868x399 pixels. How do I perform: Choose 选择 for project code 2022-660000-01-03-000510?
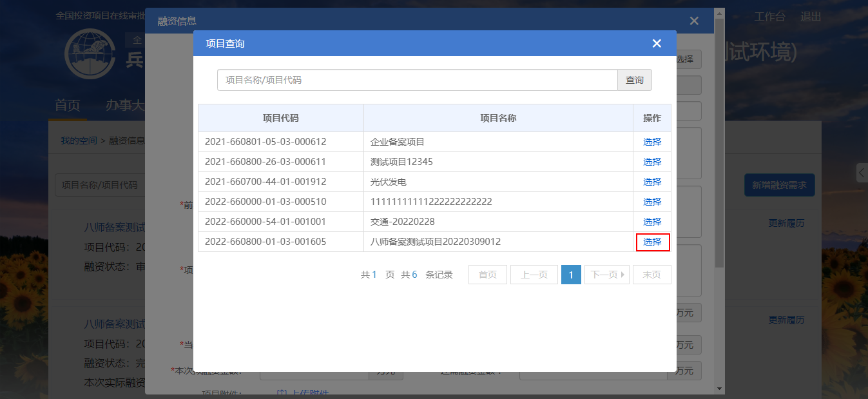(652, 202)
